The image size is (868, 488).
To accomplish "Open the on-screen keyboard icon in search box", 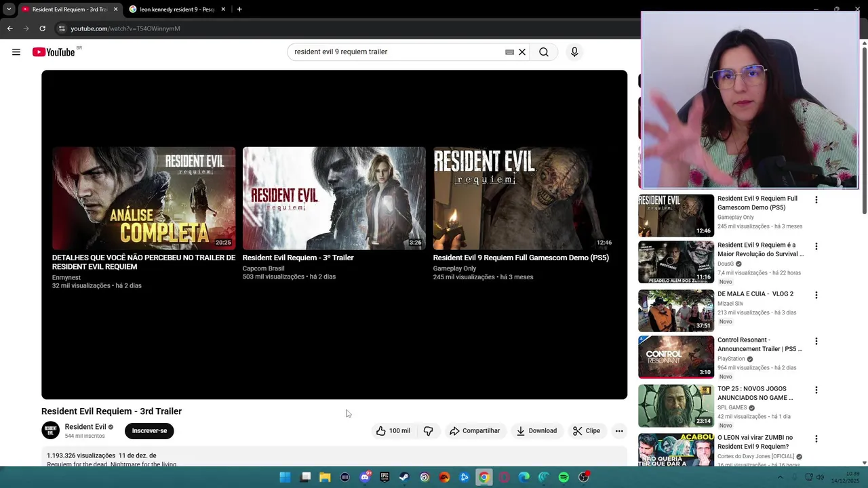I will tap(509, 52).
